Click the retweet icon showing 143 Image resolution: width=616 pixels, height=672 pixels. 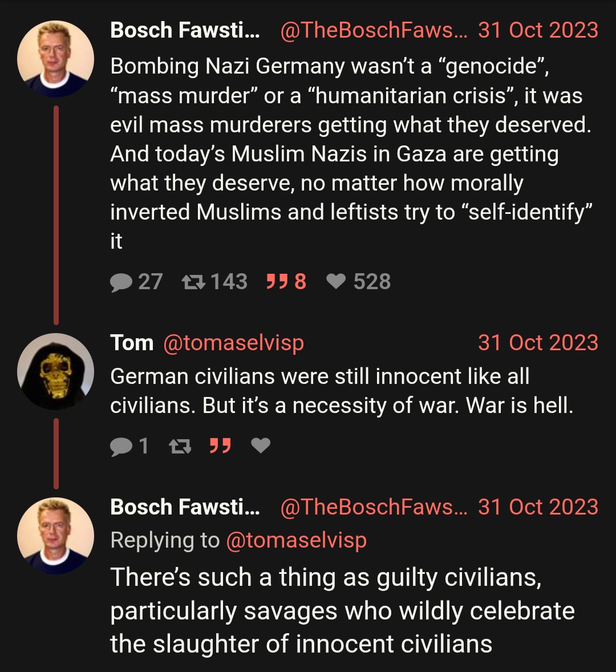pyautogui.click(x=193, y=282)
